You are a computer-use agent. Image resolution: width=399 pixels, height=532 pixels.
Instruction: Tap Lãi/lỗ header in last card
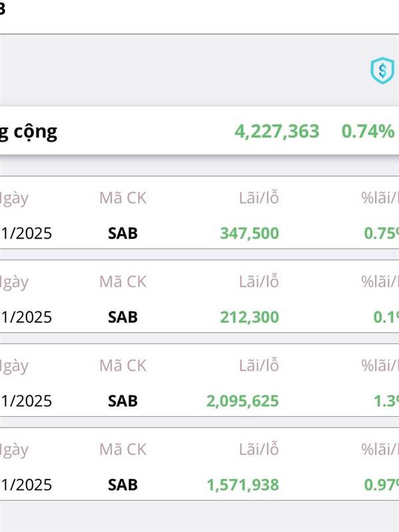(259, 450)
